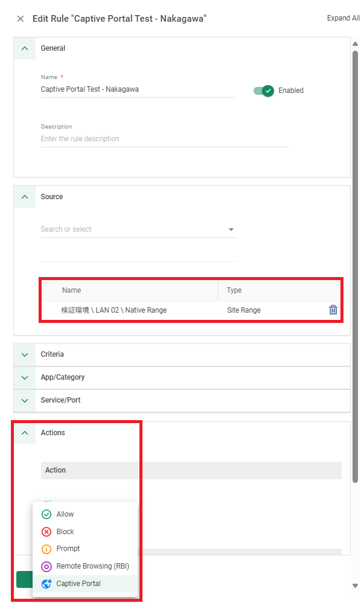Expand the Service/Port section
The width and height of the screenshot is (364, 603).
tap(25, 400)
